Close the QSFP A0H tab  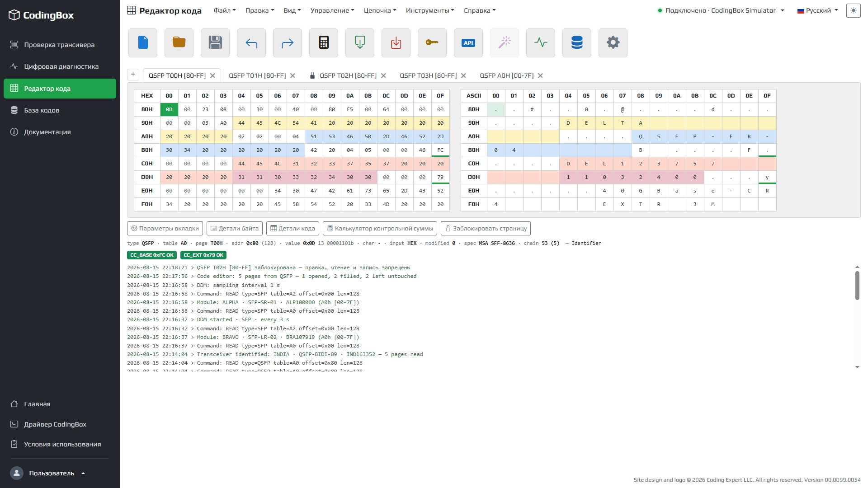pyautogui.click(x=540, y=75)
